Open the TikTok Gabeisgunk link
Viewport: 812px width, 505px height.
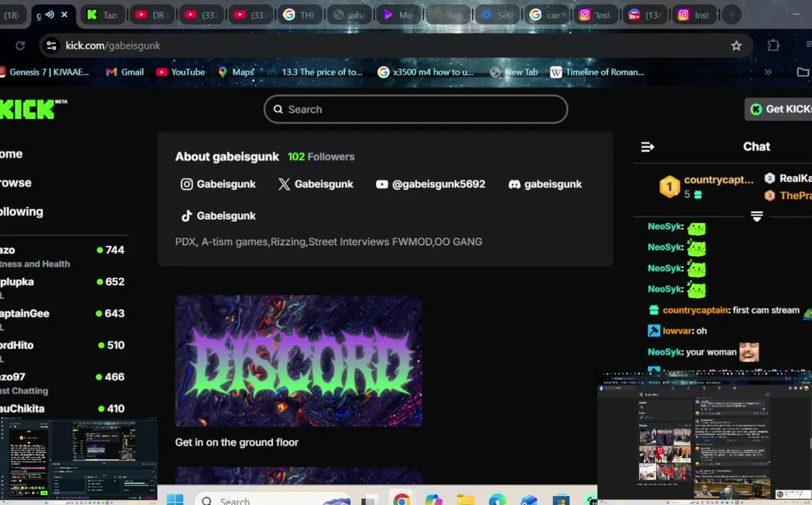click(x=218, y=216)
